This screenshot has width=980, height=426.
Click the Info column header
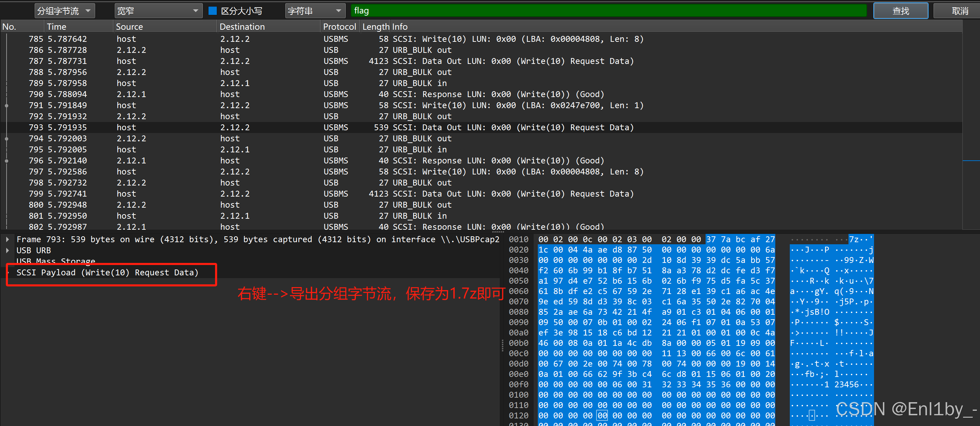pos(399,27)
